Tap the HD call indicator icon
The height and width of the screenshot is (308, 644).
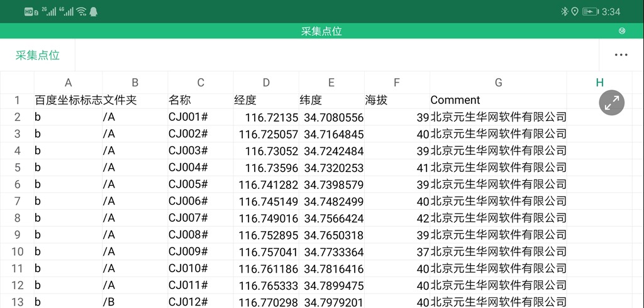[x=31, y=11]
